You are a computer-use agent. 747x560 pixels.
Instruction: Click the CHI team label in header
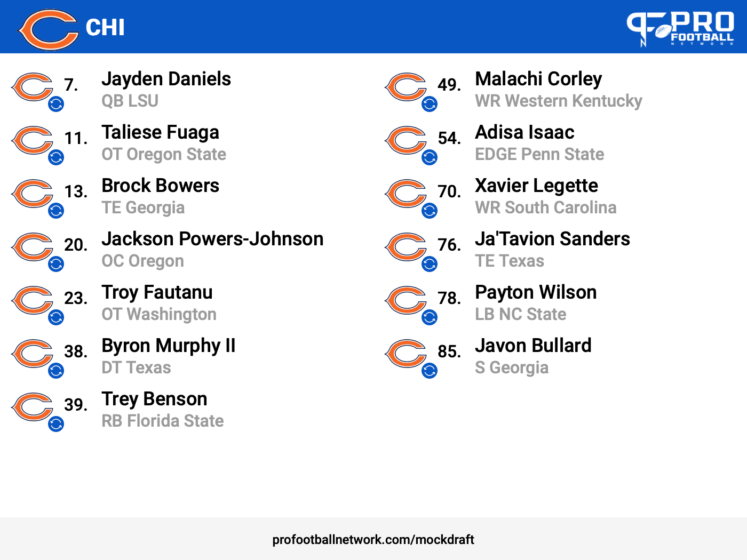pos(105,28)
